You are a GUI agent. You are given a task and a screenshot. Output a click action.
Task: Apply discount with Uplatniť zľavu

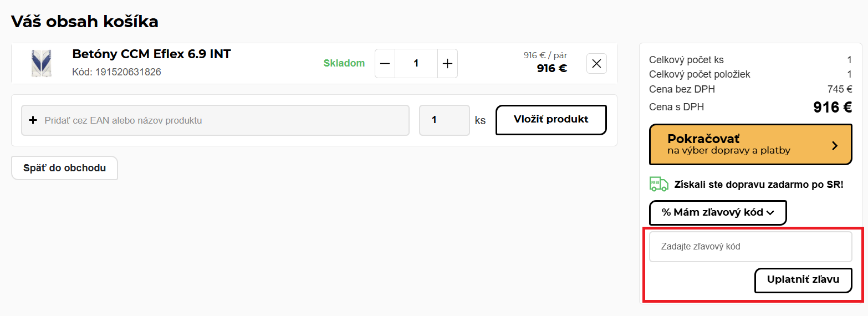803,280
